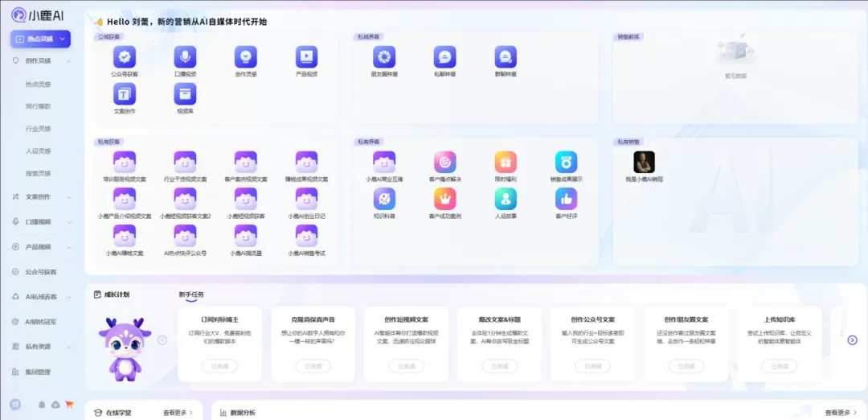Open the 知识科普 percent-badge icon
Viewport: 868px width, 420px height.
coord(384,199)
